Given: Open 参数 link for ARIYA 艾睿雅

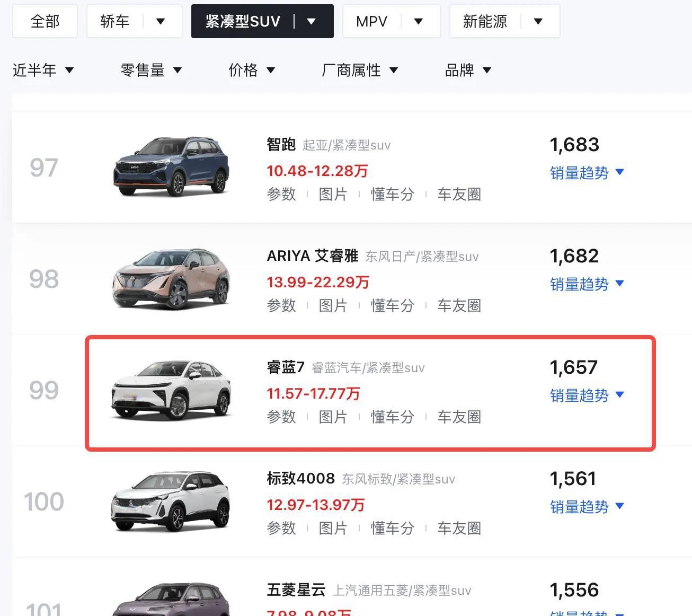Looking at the screenshot, I should point(281,306).
